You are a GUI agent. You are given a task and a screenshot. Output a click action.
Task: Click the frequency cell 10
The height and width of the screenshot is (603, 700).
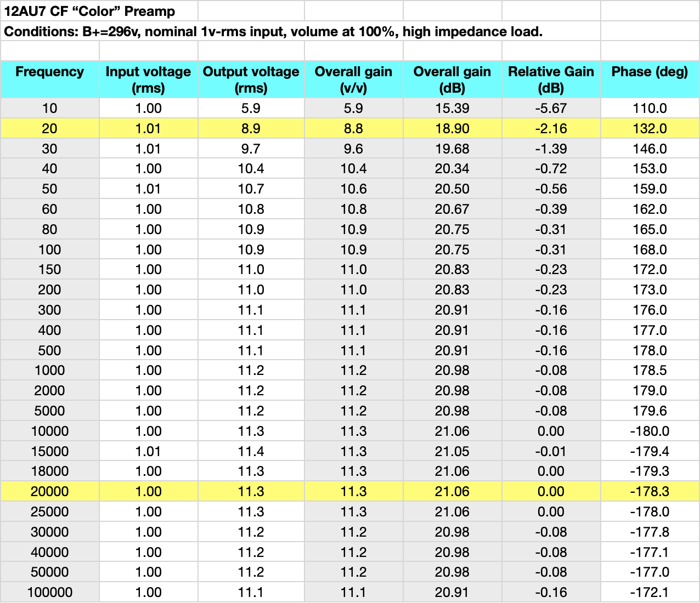point(50,108)
